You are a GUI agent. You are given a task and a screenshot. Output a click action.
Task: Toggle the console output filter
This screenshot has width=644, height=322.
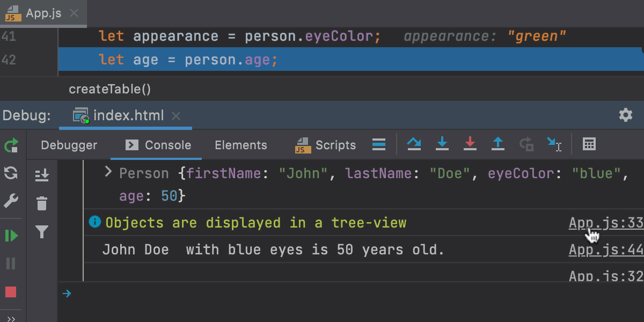pos(42,232)
